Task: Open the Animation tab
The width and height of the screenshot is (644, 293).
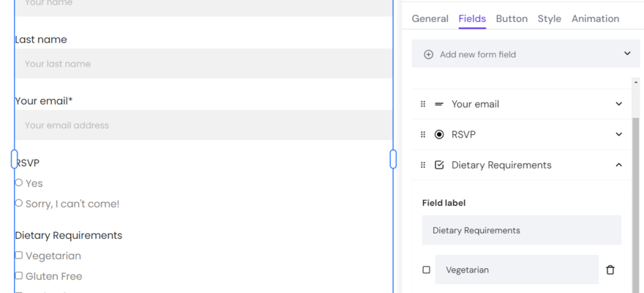Action: pos(595,19)
